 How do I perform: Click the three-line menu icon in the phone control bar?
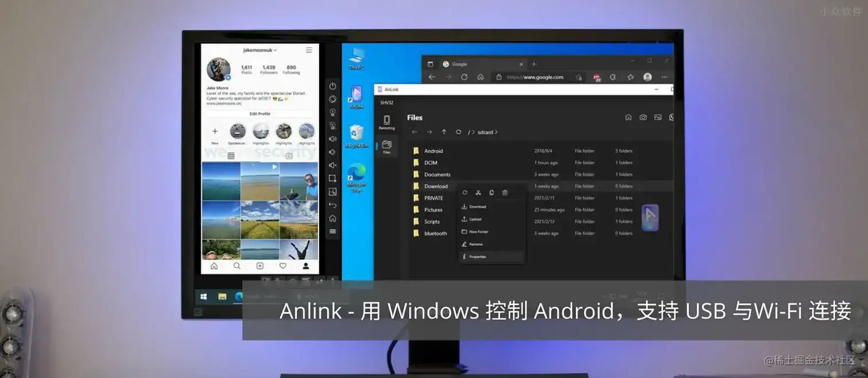(332, 232)
